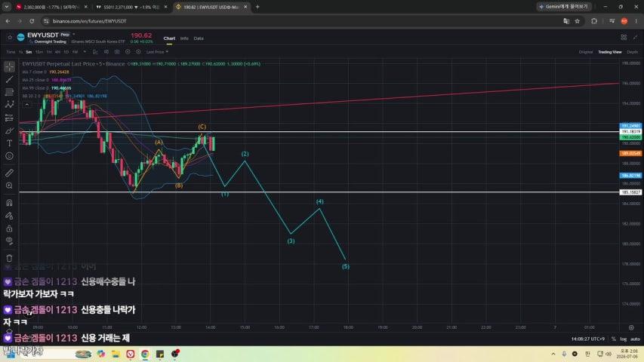Pick the text annotation tool

pos(9,143)
